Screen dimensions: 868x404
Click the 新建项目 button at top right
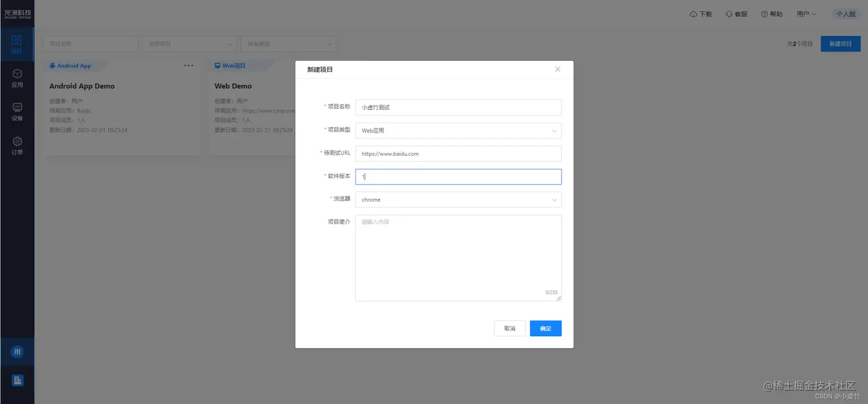[840, 44]
